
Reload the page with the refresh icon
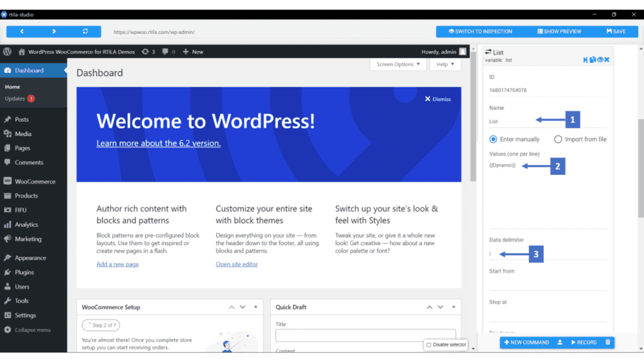click(x=86, y=31)
